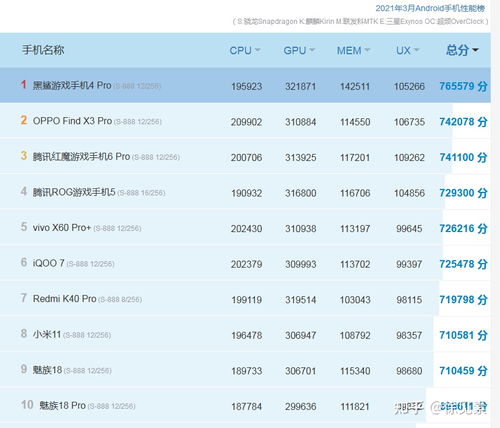Click GPU score 299636 for 魅族18 Pro
Image resolution: width=500 pixels, height=428 pixels.
[300, 407]
